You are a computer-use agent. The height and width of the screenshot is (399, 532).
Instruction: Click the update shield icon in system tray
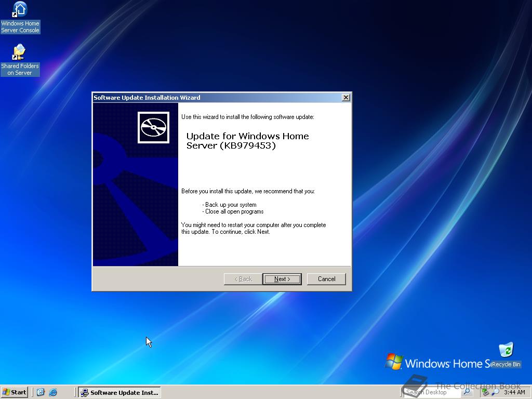484,392
